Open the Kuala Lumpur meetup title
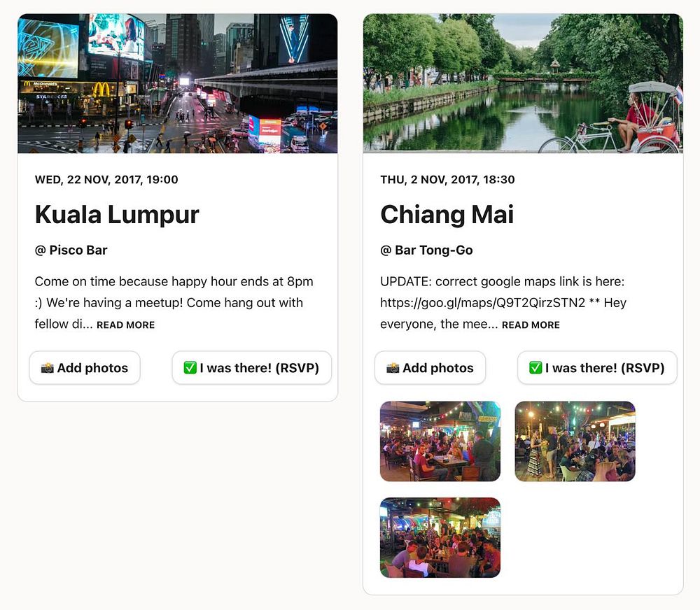The image size is (700, 610). pos(117,215)
